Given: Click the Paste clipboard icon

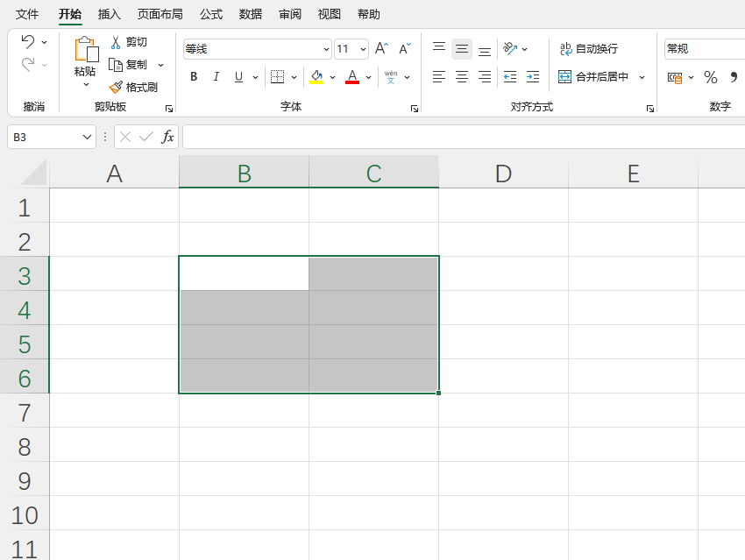Looking at the screenshot, I should point(87,49).
